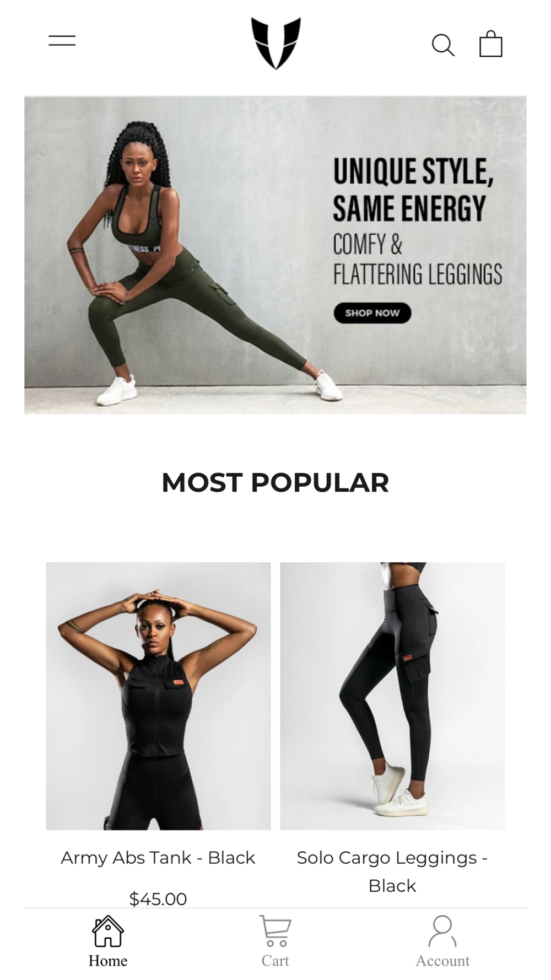Tap the Home house icon
The height and width of the screenshot is (980, 551).
108,931
